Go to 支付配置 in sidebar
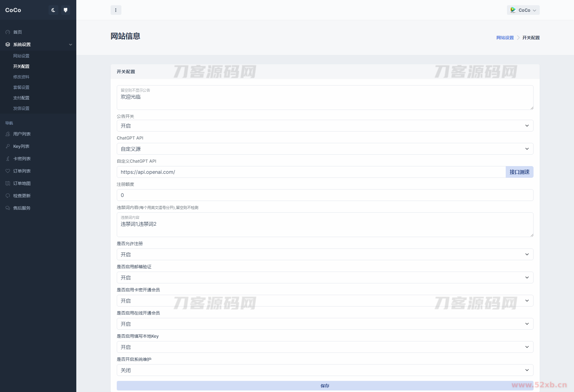 click(x=21, y=98)
